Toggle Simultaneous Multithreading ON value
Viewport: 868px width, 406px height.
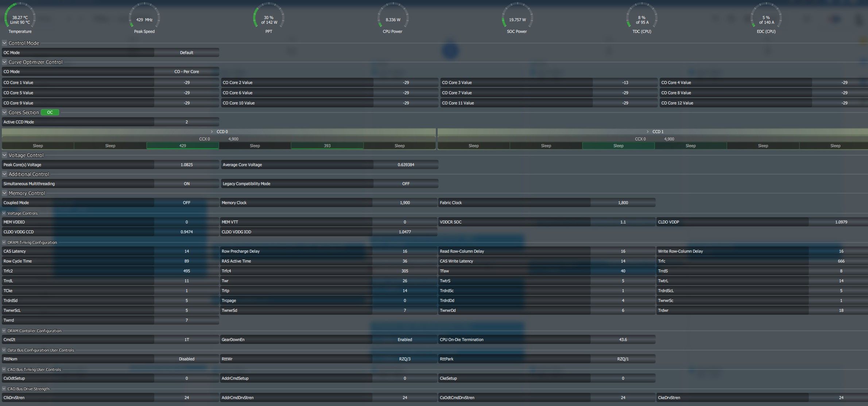click(186, 184)
